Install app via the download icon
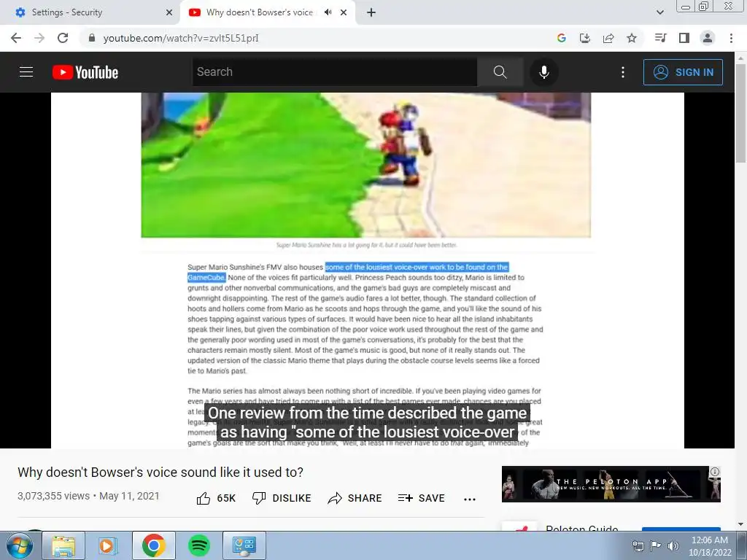Screen dimensions: 747x560 click(584, 38)
